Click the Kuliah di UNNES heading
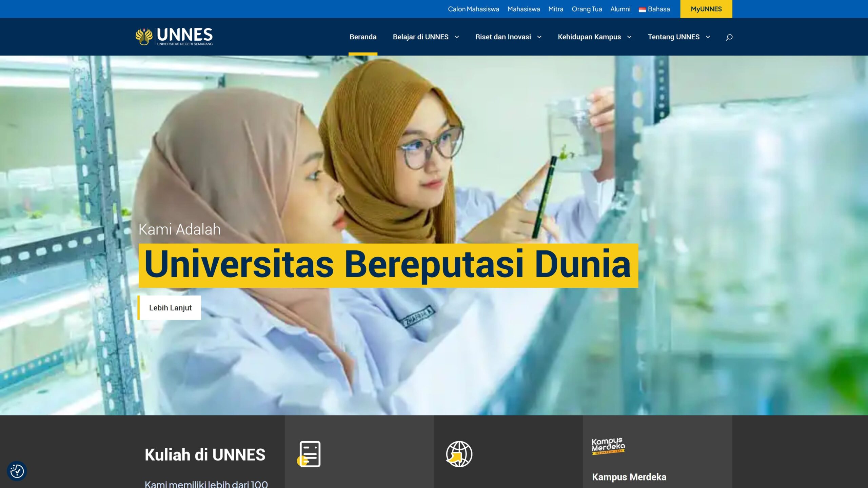Viewport: 868px width, 488px height. 205,455
